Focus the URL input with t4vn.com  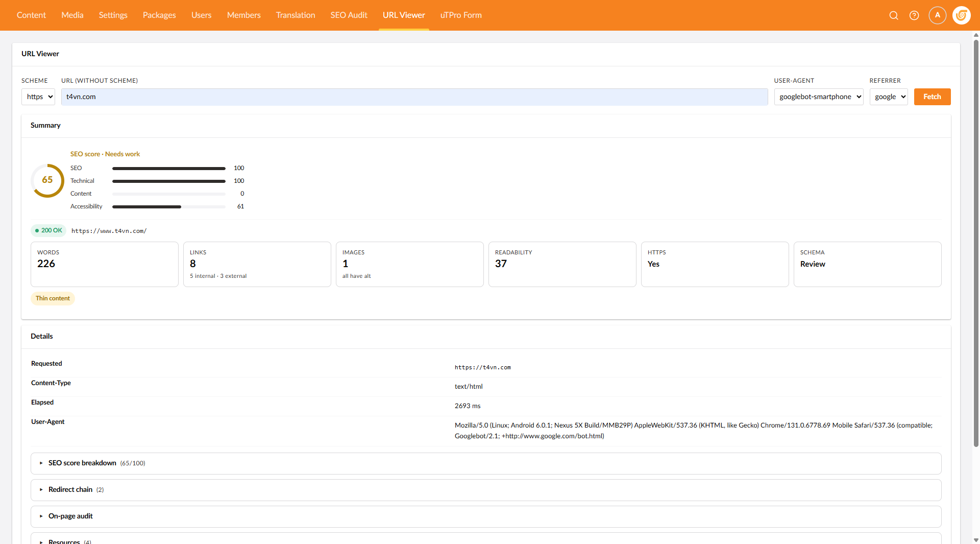[x=414, y=97]
